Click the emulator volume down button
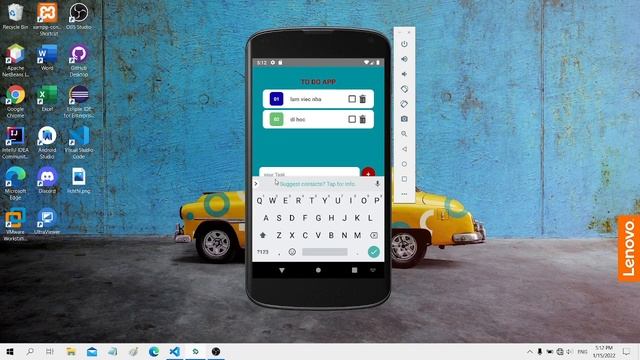The width and height of the screenshot is (640, 360). (x=404, y=74)
